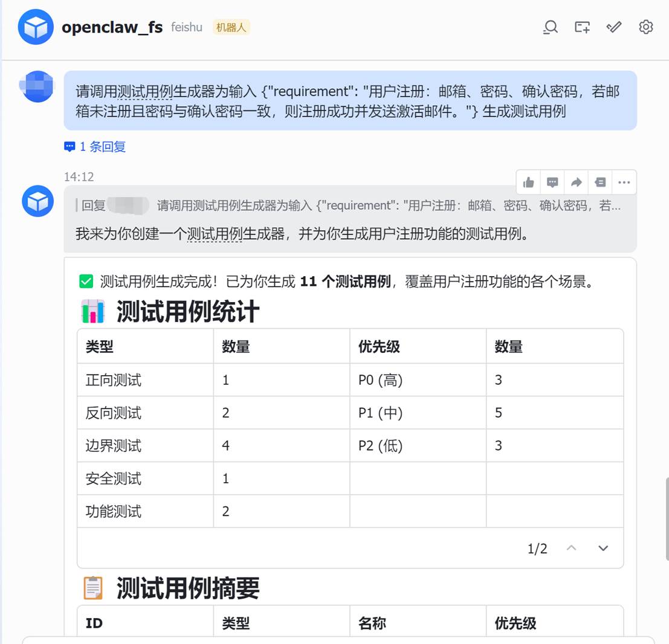The height and width of the screenshot is (644, 669).
Task: Click the double-checkmark tasks icon in header
Action: [x=614, y=27]
